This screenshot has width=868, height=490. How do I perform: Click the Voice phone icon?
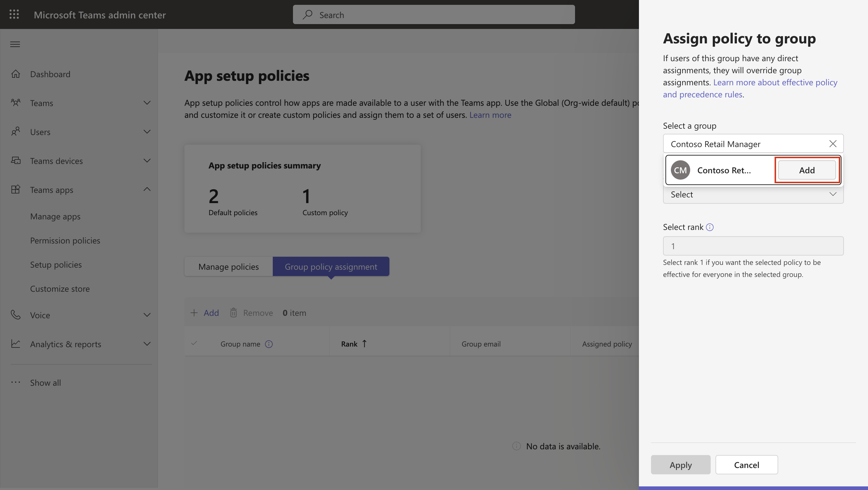point(15,315)
